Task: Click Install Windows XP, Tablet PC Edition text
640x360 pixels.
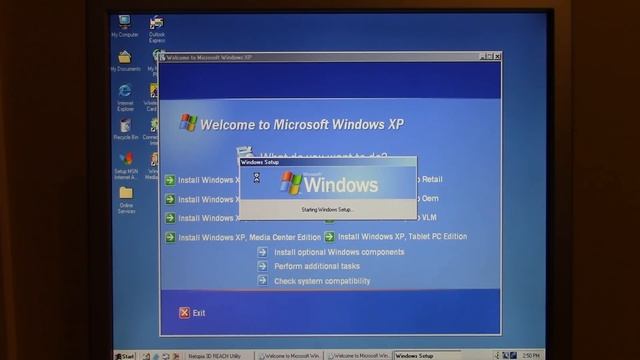Action: (402, 236)
